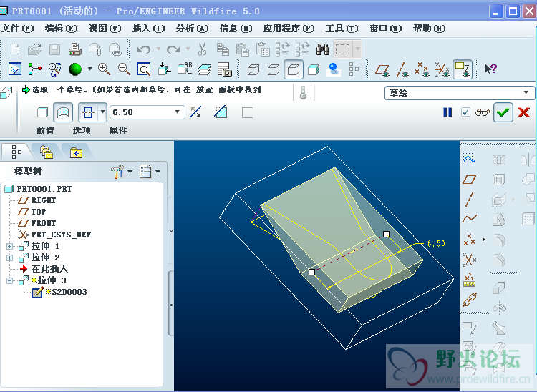Toggle the preview checkbox in dashboard
This screenshot has width=537, height=392.
(x=465, y=112)
